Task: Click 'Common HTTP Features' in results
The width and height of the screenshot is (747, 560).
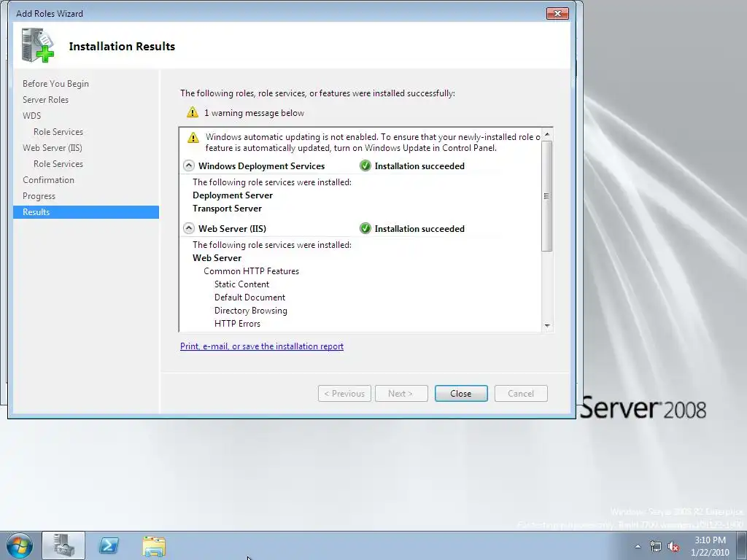Action: [251, 271]
